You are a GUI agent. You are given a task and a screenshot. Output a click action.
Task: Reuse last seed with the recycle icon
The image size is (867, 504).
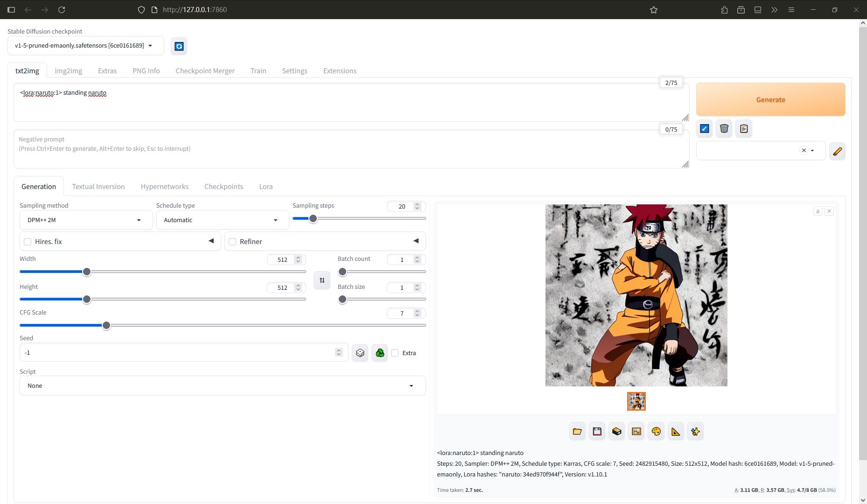tap(380, 353)
